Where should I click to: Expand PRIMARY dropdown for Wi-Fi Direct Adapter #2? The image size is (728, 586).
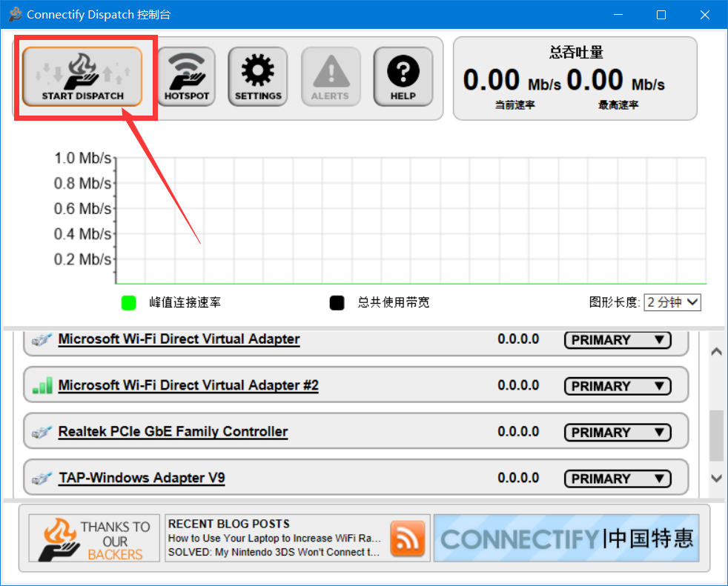point(617,386)
